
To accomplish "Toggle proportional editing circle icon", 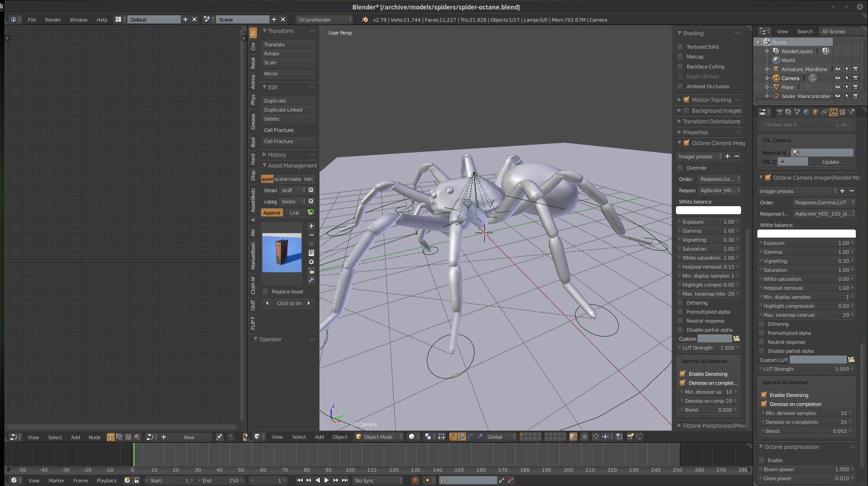I will click(x=585, y=436).
